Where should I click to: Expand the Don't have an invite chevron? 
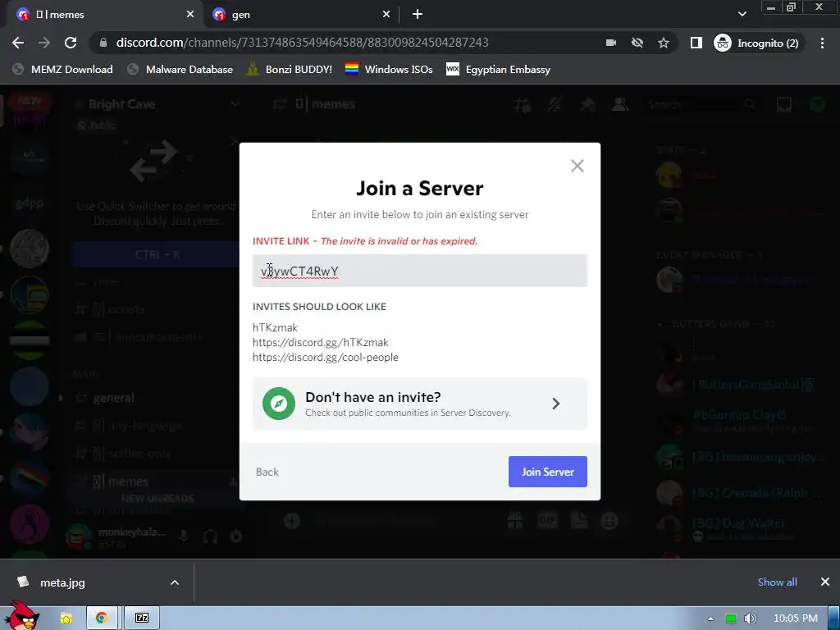[555, 404]
